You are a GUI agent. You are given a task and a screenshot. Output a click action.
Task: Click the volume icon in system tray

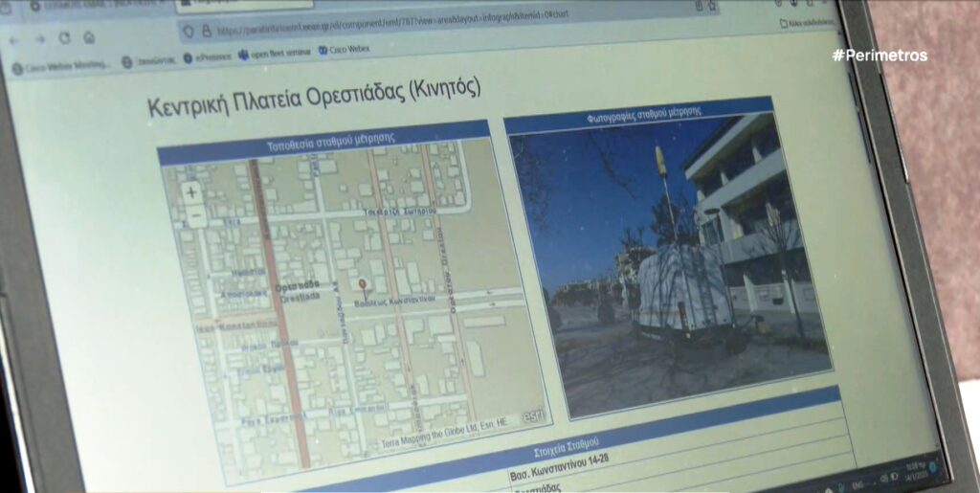[x=883, y=479]
